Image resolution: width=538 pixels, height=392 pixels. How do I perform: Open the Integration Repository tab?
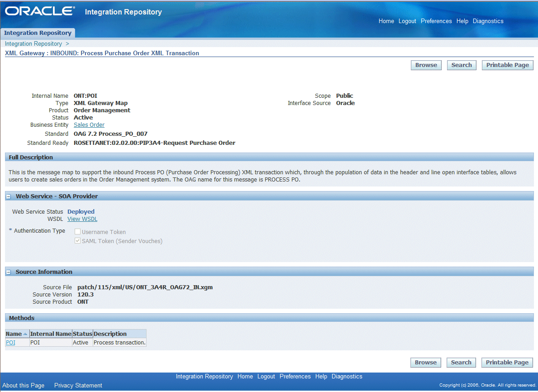38,33
